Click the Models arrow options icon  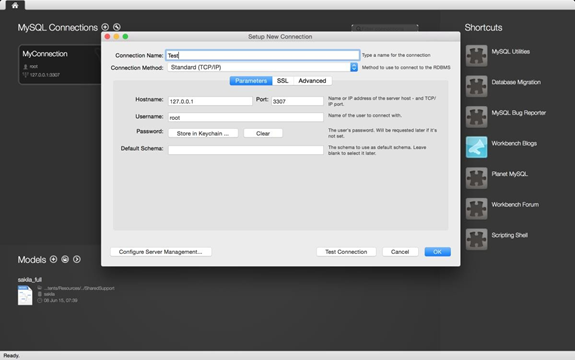(77, 259)
